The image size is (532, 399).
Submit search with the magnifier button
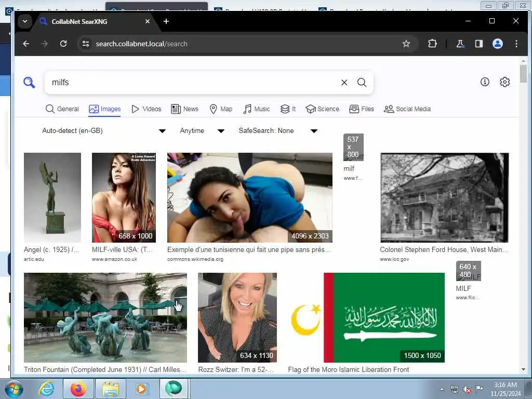tap(362, 83)
